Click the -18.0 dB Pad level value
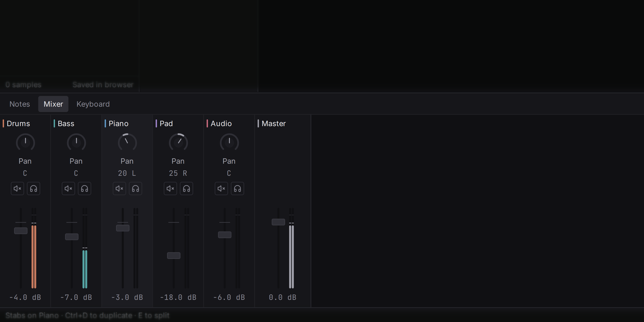Image resolution: width=644 pixels, height=322 pixels. [178, 297]
